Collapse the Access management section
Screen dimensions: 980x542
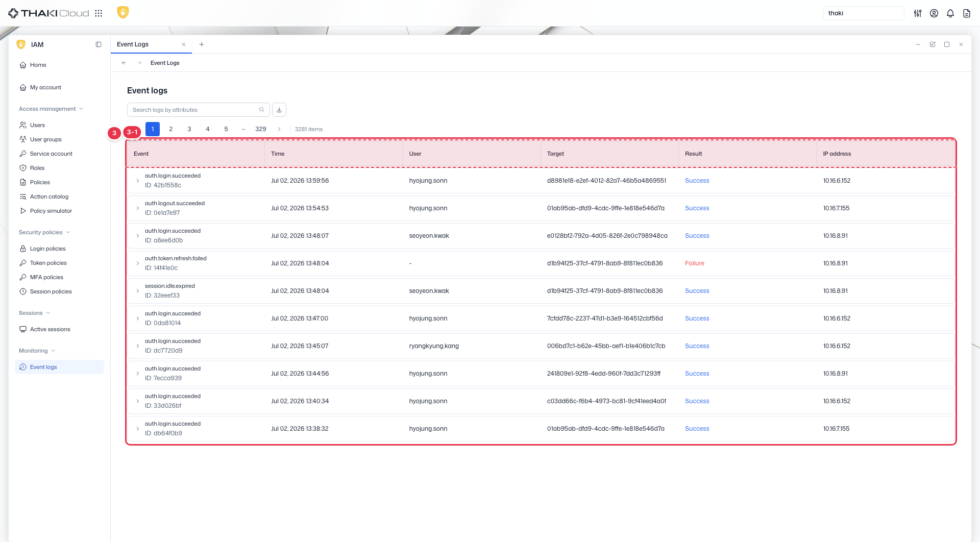point(51,109)
